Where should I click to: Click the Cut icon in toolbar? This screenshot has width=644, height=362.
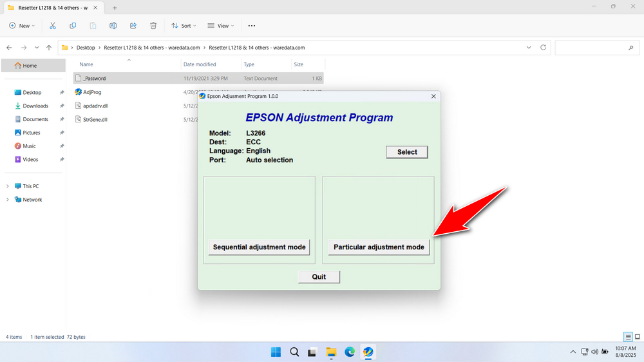(53, 26)
